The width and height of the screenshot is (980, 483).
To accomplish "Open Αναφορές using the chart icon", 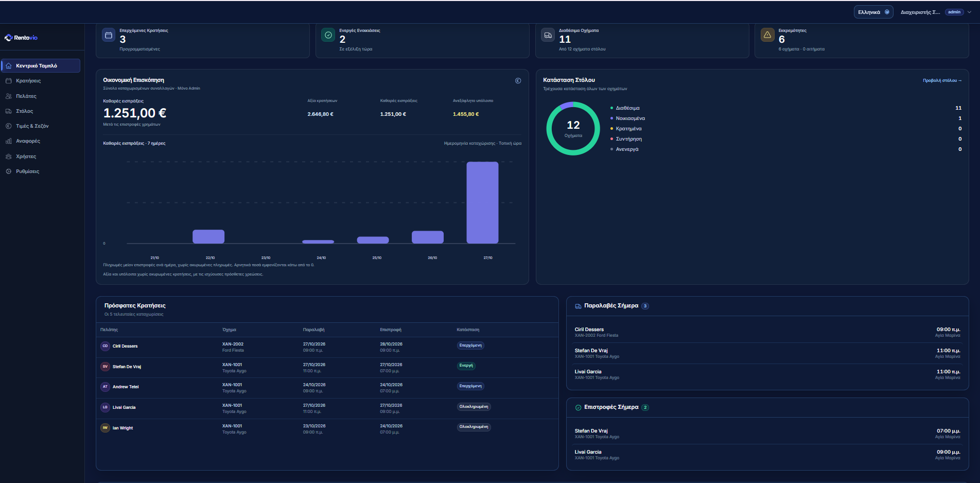I will point(8,141).
